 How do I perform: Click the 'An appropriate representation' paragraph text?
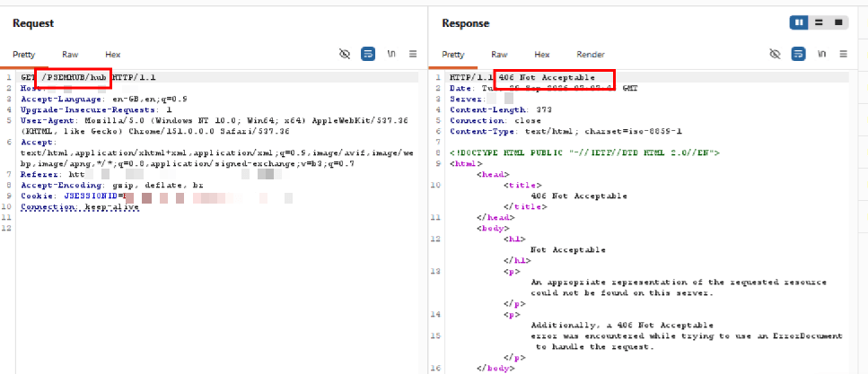pos(679,287)
